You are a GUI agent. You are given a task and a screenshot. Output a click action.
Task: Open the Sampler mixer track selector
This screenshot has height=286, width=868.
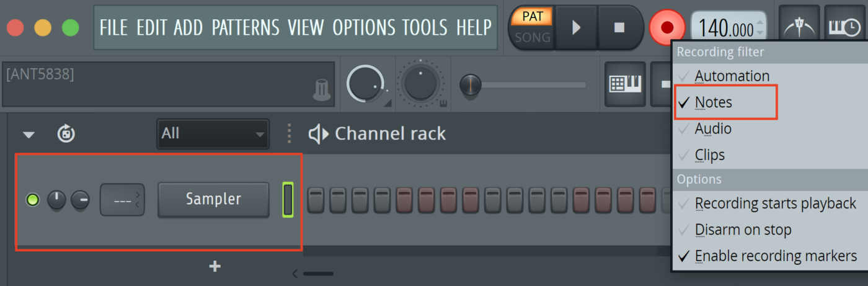click(122, 200)
